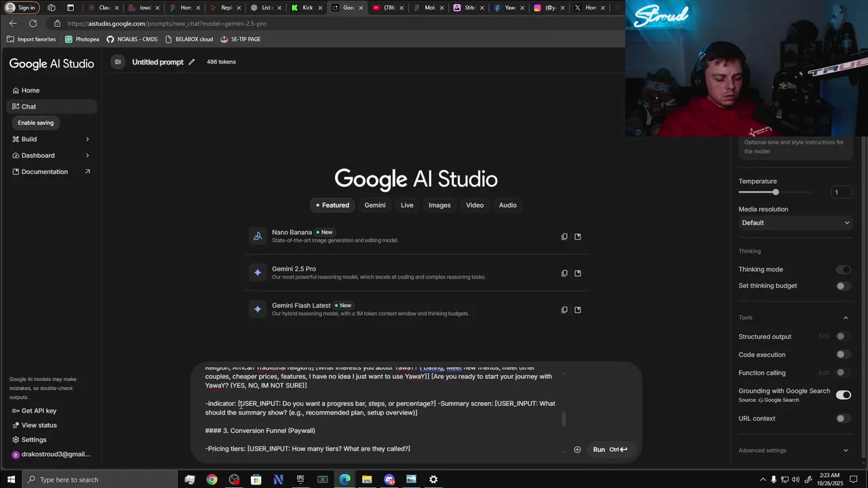Toggle Structured output switch
The height and width of the screenshot is (488, 868).
pos(844,336)
